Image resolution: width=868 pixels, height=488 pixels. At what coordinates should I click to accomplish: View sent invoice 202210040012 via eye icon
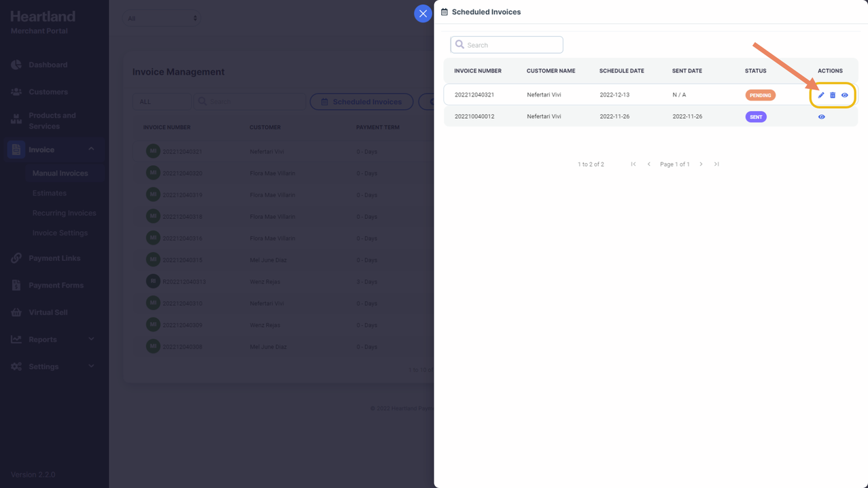point(821,117)
